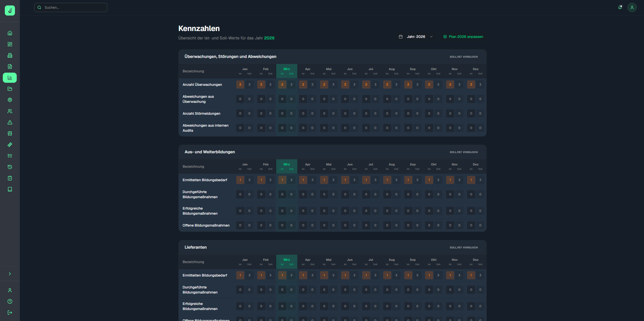Click Jan Ist value for Anzahl Überwachungen
This screenshot has width=644, height=321.
240,85
